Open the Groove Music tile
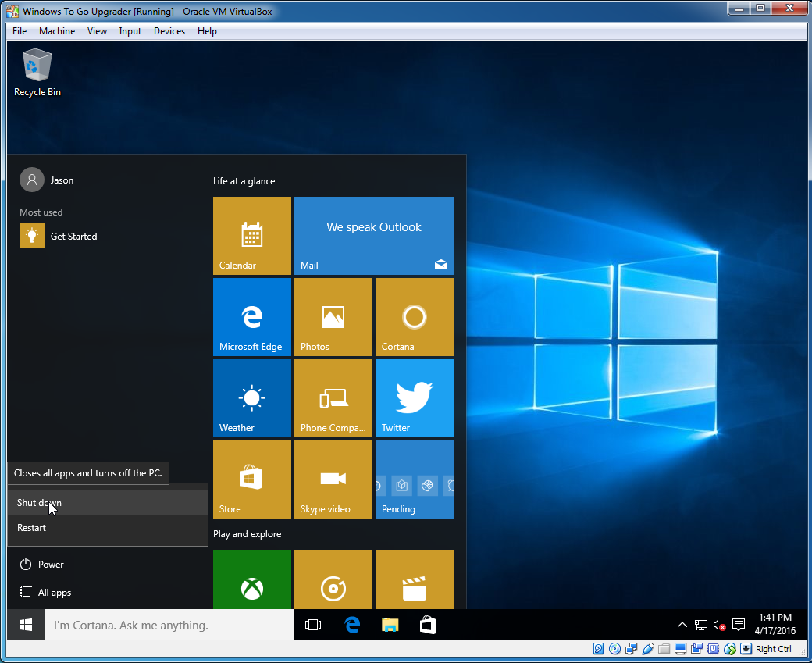The width and height of the screenshot is (812, 663). [x=333, y=579]
